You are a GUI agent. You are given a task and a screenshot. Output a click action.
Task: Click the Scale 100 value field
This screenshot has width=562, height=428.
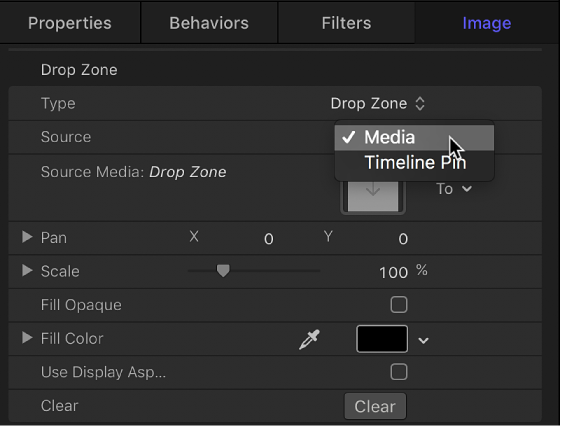394,273
